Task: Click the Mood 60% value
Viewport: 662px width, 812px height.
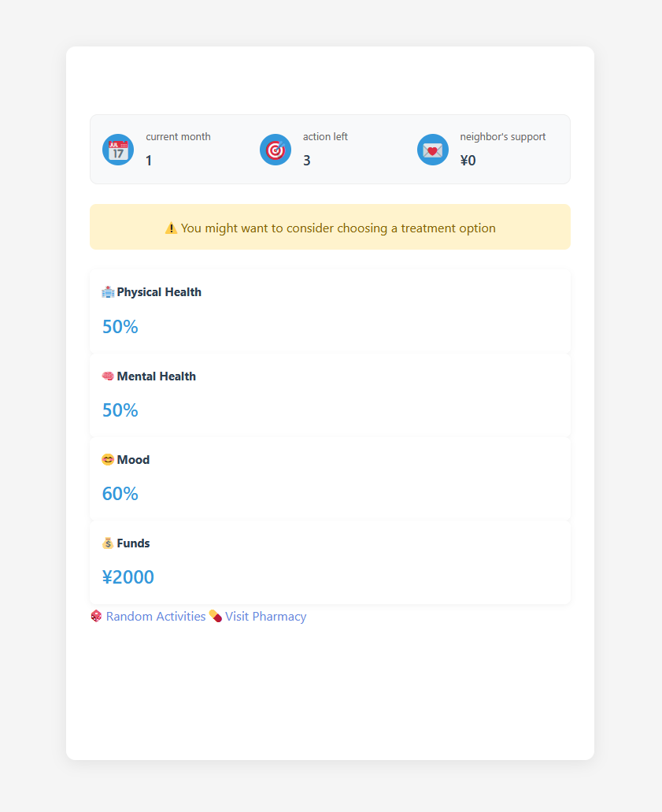Action: (x=120, y=494)
